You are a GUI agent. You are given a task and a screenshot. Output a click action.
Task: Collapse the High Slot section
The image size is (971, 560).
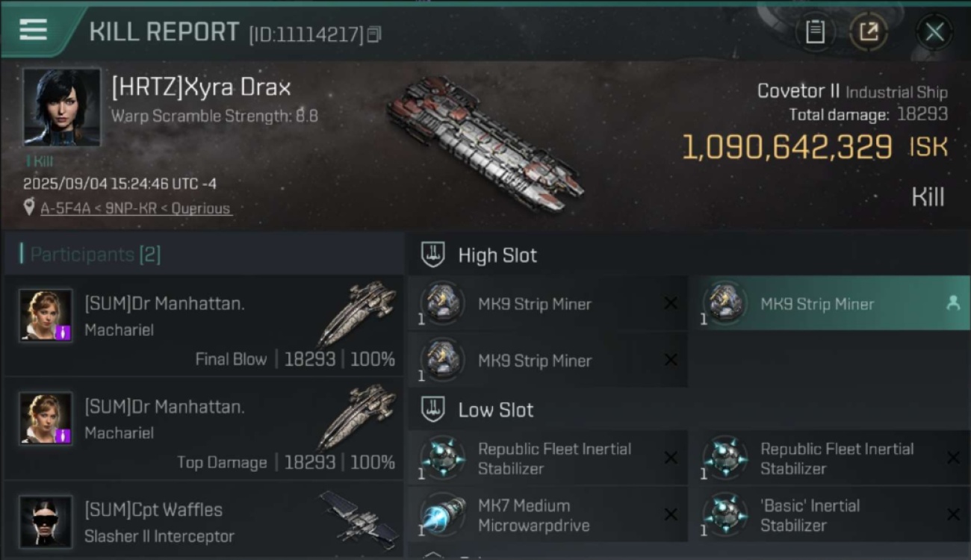pos(478,255)
